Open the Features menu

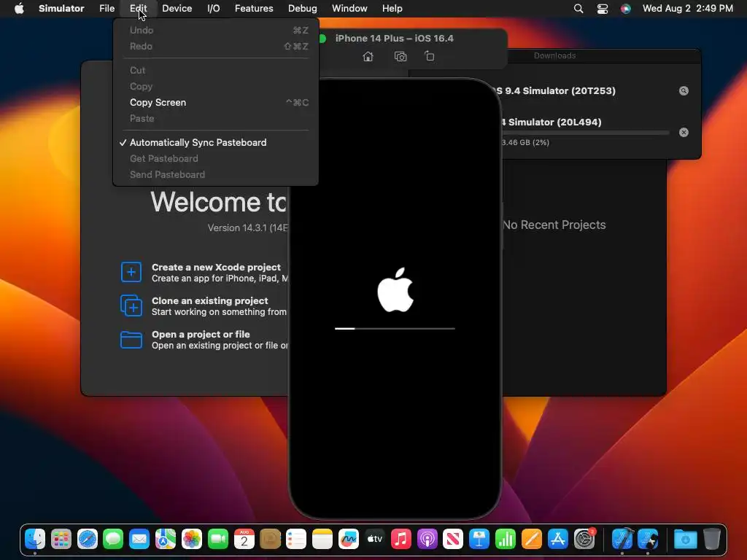(x=254, y=9)
